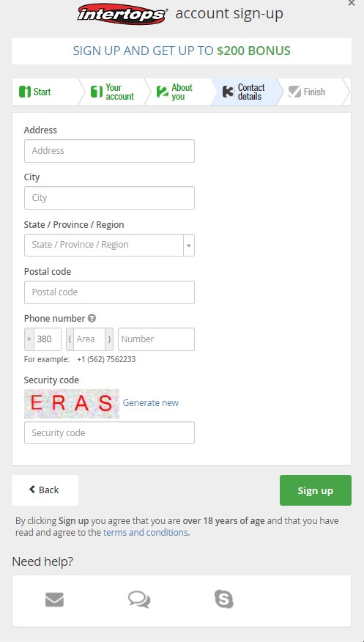Click the phone Area code field
This screenshot has height=642, width=364.
pos(89,339)
